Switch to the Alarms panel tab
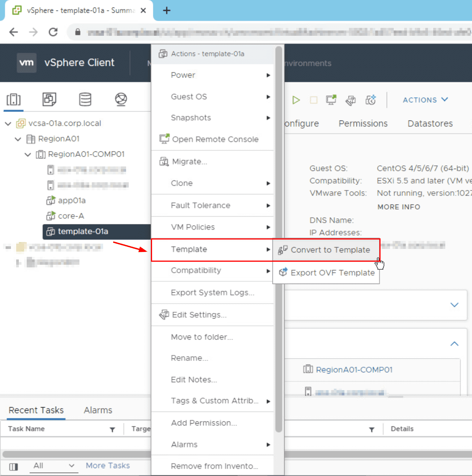The image size is (472, 476). [98, 410]
